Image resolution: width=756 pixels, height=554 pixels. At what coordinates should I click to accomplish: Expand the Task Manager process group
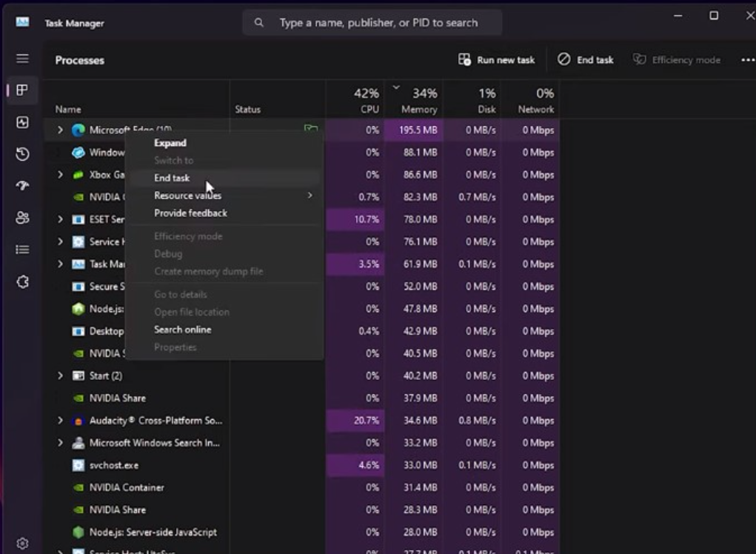(x=60, y=264)
